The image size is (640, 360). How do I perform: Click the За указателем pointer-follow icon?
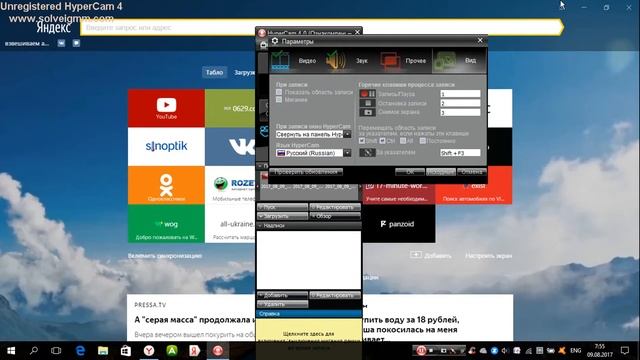point(367,152)
